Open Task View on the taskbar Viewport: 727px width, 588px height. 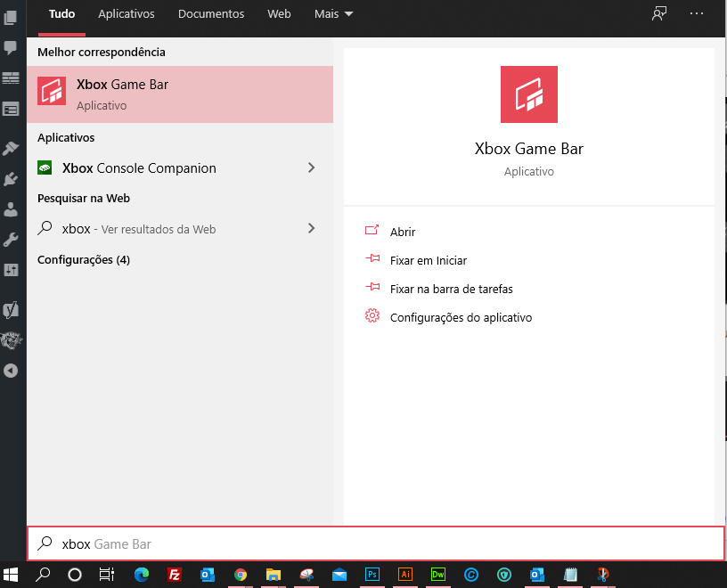[x=107, y=575]
